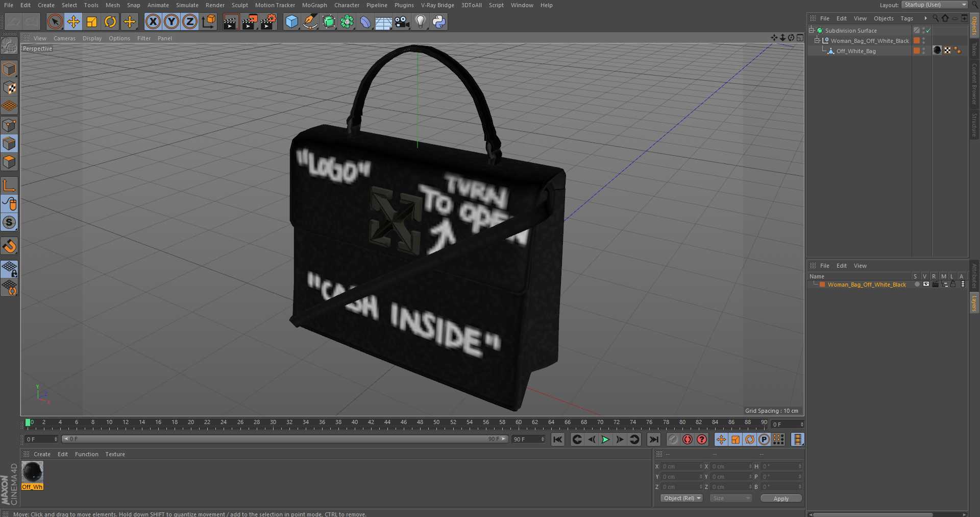This screenshot has width=980, height=517.
Task: Select Off_White_Bag object in tree
Action: (856, 51)
